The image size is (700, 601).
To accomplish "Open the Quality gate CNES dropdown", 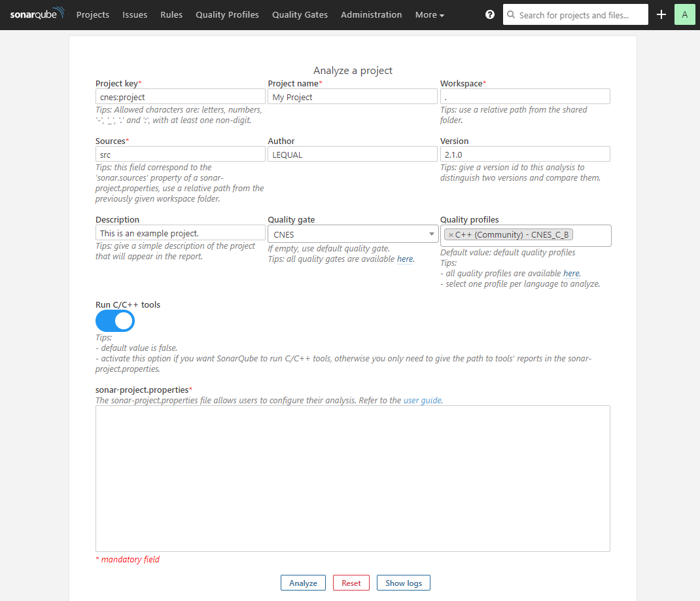I will [353, 234].
